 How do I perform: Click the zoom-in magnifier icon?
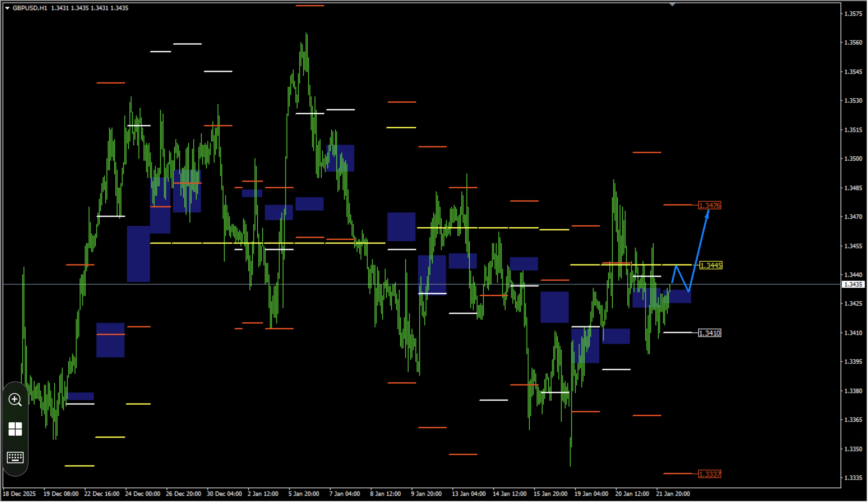(15, 400)
